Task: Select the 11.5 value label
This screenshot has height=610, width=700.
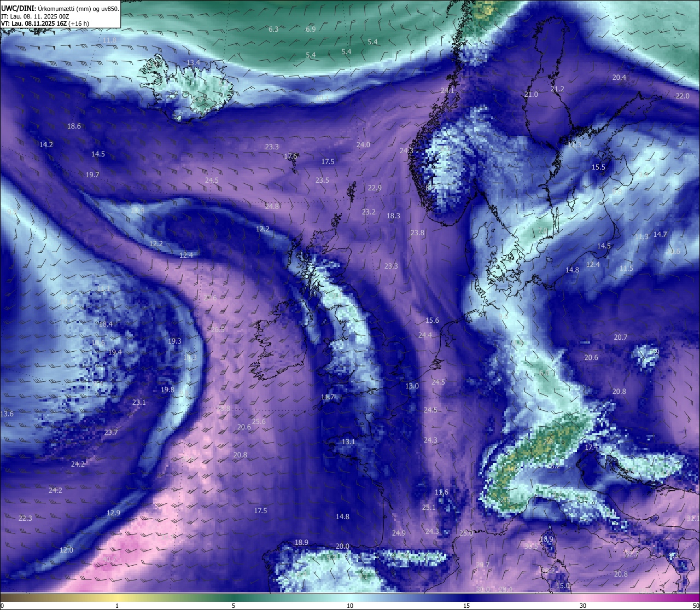Action: click(626, 269)
